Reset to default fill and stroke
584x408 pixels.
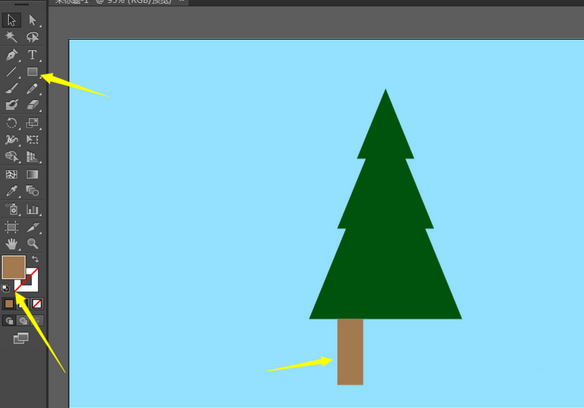[6, 288]
